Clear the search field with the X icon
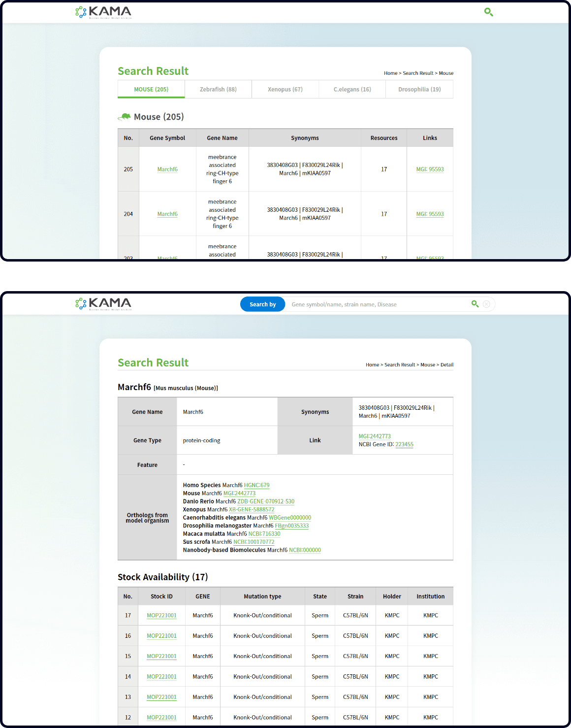571x728 pixels. click(486, 304)
